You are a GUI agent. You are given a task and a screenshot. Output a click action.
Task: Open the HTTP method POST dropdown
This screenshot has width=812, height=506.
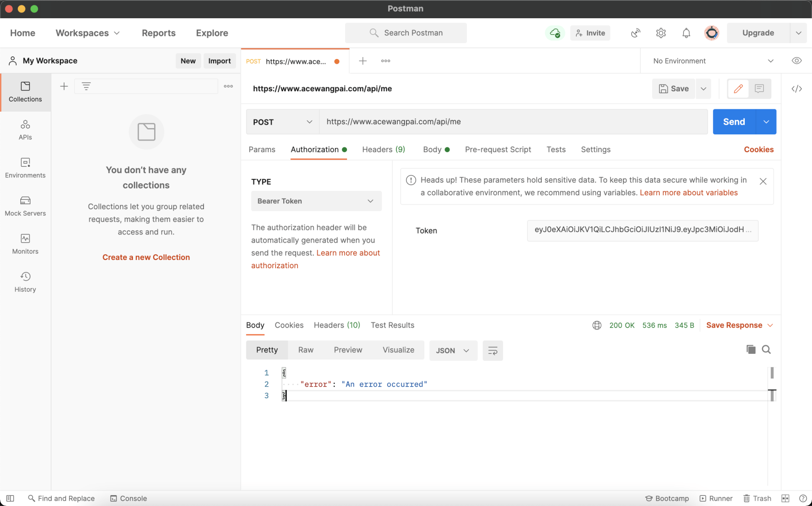click(283, 122)
